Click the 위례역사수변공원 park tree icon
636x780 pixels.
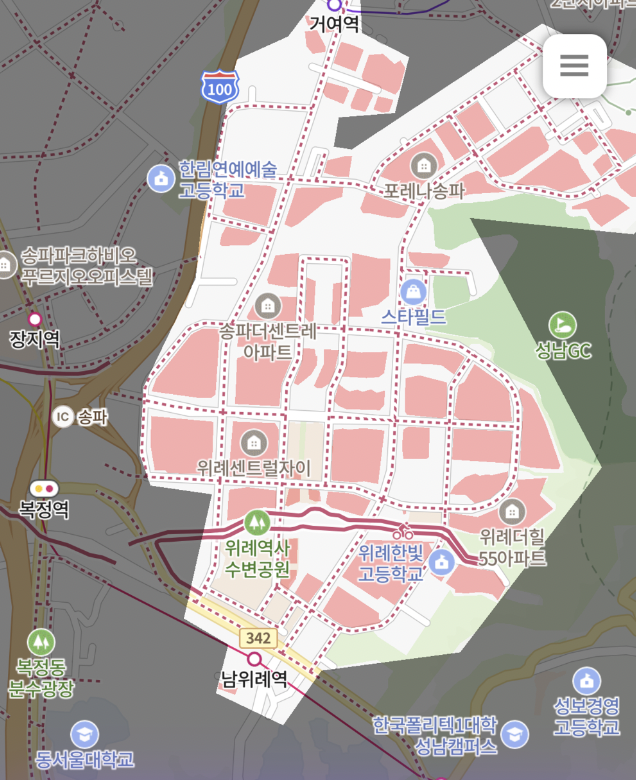[257, 522]
